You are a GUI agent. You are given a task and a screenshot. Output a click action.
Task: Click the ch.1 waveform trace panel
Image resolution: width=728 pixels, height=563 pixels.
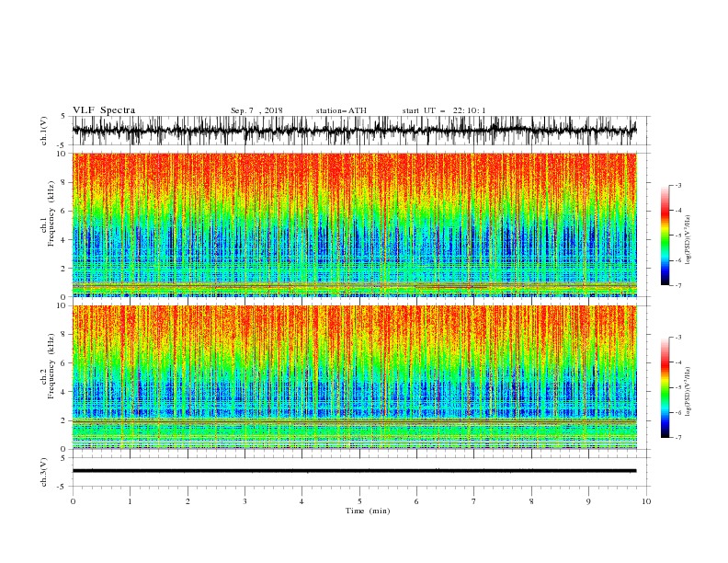[355, 131]
